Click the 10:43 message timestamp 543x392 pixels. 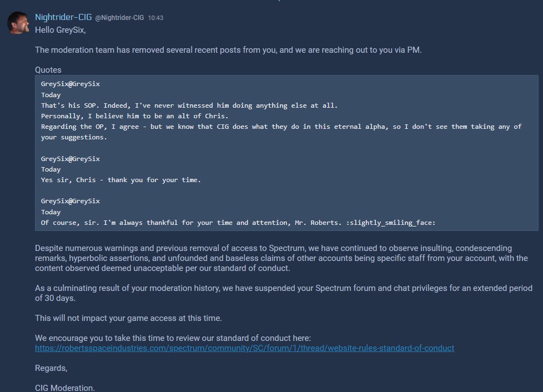[x=155, y=18]
